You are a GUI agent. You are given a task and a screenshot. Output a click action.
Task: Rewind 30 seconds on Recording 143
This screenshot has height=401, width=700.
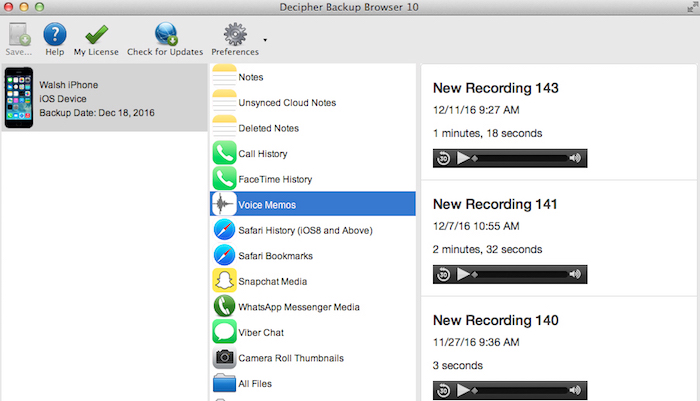[443, 158]
